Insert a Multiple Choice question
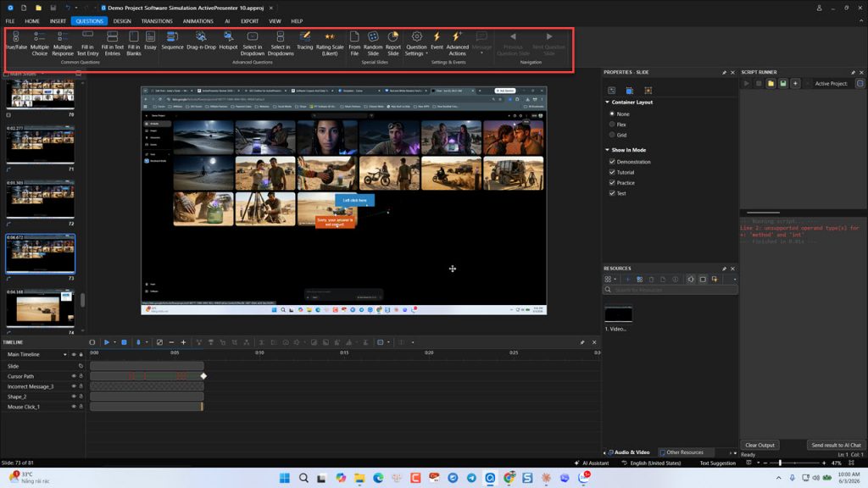Image resolution: width=868 pixels, height=488 pixels. coord(39,43)
